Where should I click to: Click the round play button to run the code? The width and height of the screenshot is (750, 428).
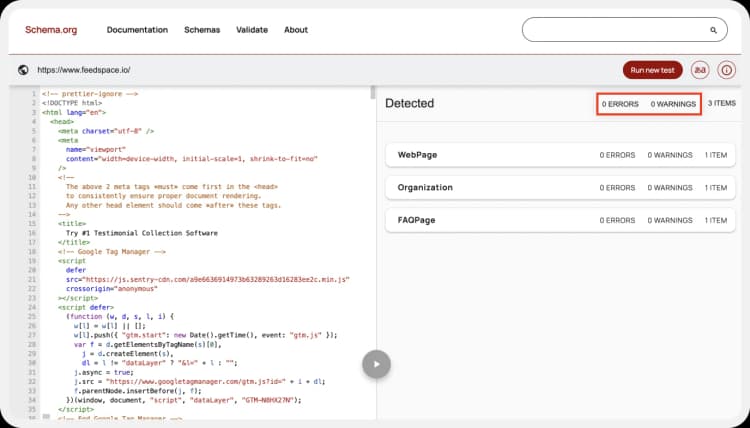point(376,364)
